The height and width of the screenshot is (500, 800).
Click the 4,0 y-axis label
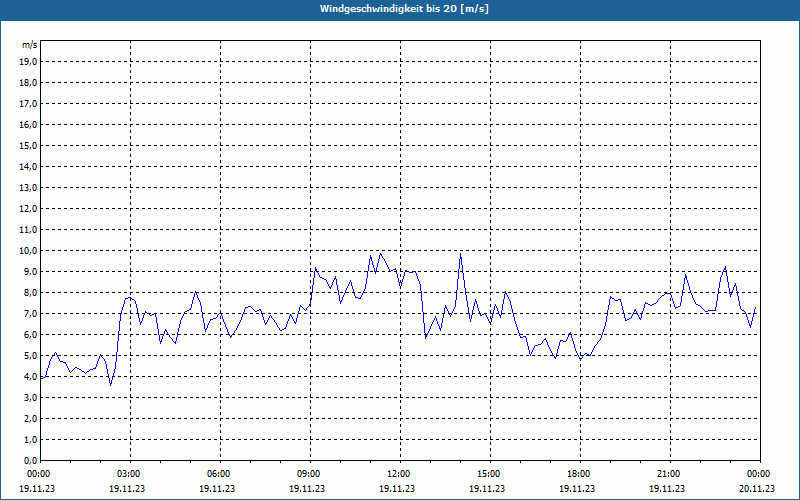tap(31, 377)
